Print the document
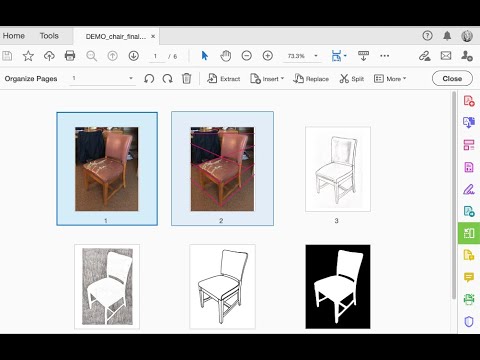Viewport: 480px width, 360px height. (x=70, y=56)
